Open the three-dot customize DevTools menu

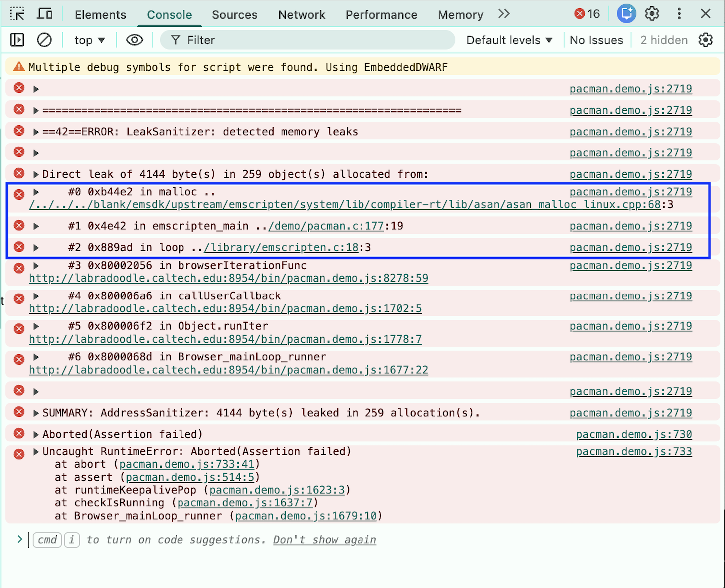pyautogui.click(x=679, y=14)
